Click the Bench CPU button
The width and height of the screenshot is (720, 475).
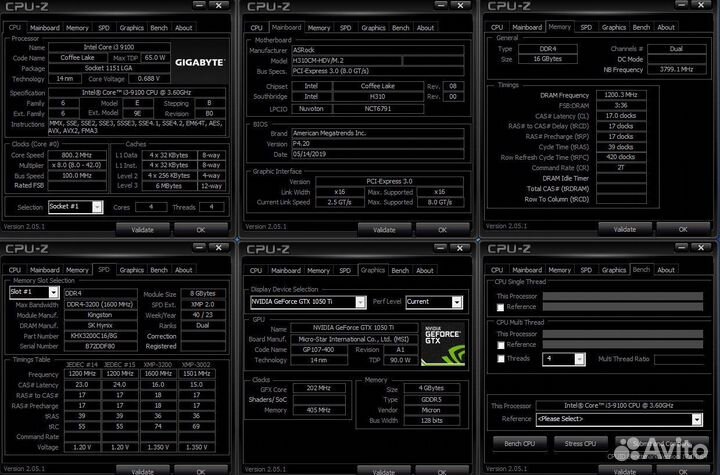point(519,443)
